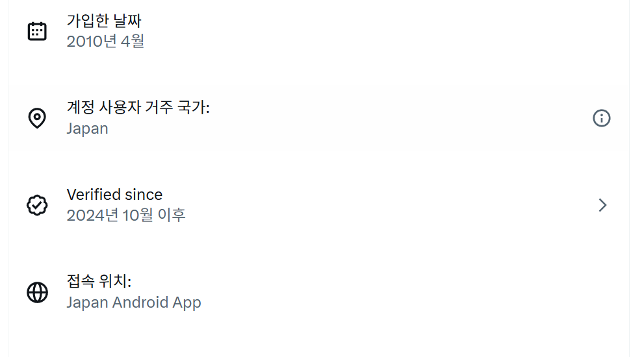Click the '가입한 날짜' label
This screenshot has width=644, height=357.
pyautogui.click(x=104, y=20)
